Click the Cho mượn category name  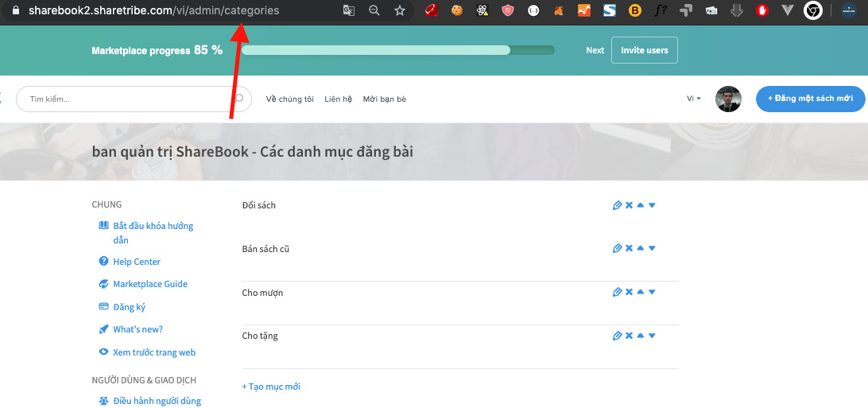262,293
